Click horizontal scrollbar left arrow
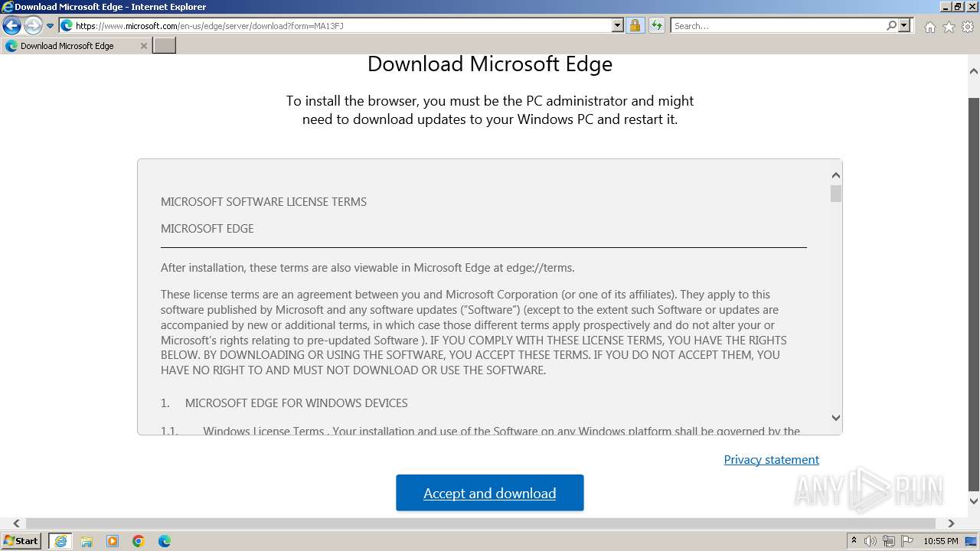The width and height of the screenshot is (980, 551). point(16,523)
